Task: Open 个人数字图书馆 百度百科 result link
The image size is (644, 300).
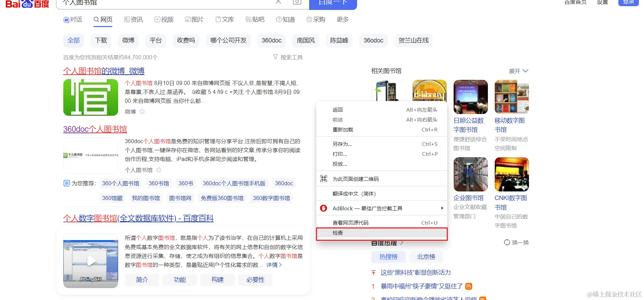Action: [138, 218]
